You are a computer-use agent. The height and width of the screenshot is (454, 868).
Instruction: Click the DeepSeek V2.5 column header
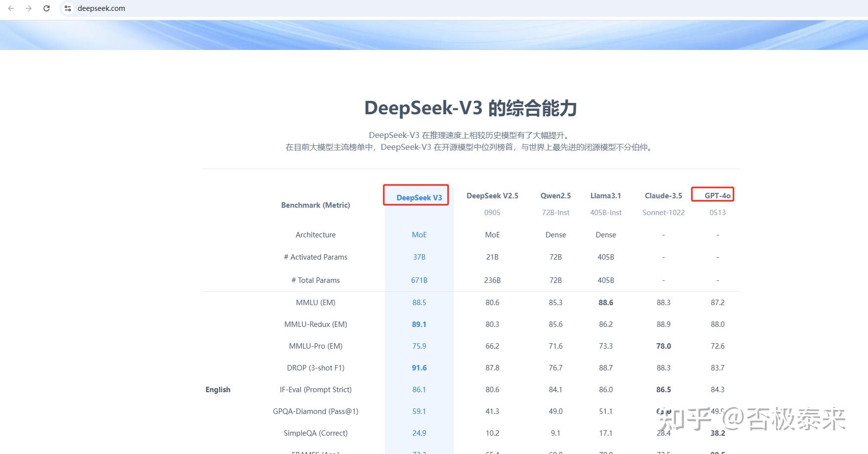(492, 195)
